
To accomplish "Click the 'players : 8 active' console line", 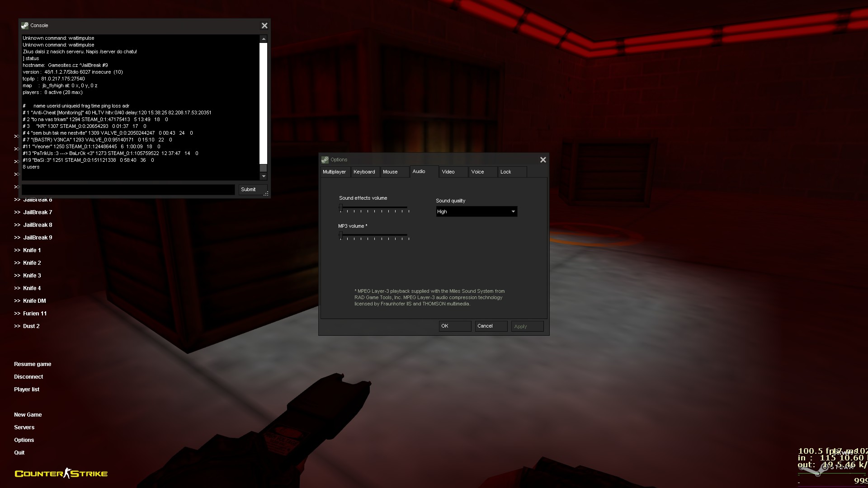I will click(52, 92).
